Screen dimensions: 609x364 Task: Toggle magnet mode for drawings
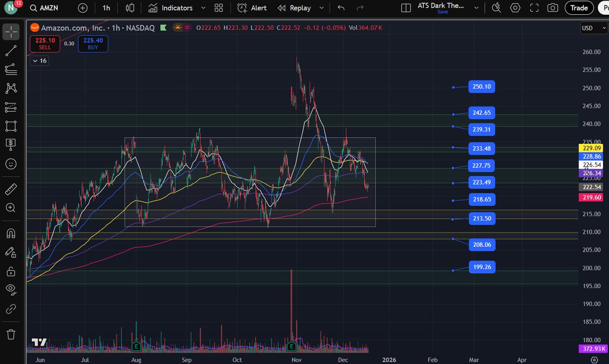11,234
